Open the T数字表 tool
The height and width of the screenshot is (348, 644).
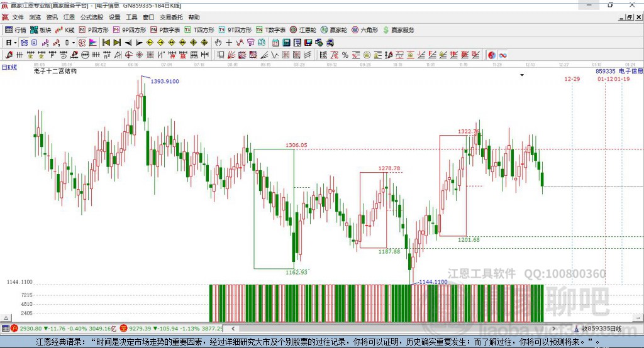[x=270, y=30]
